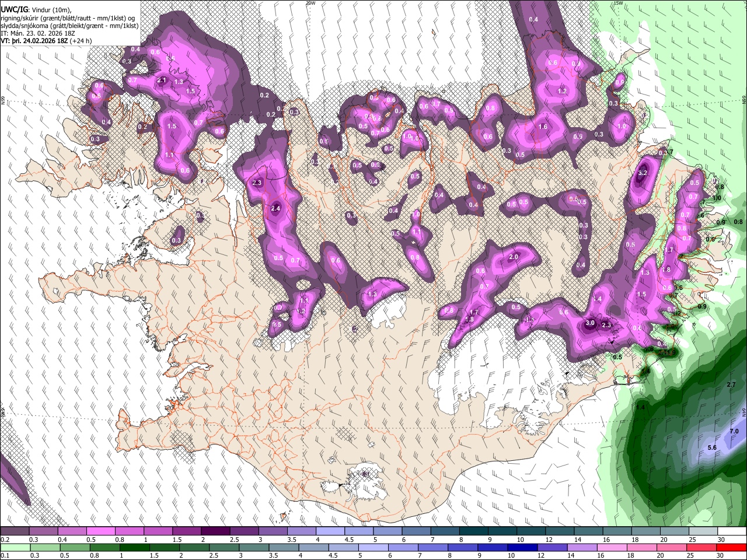Screen dimensions: 747x560
Task: Pick top-row legend swatch between 8 and 9
Action: click(474, 531)
